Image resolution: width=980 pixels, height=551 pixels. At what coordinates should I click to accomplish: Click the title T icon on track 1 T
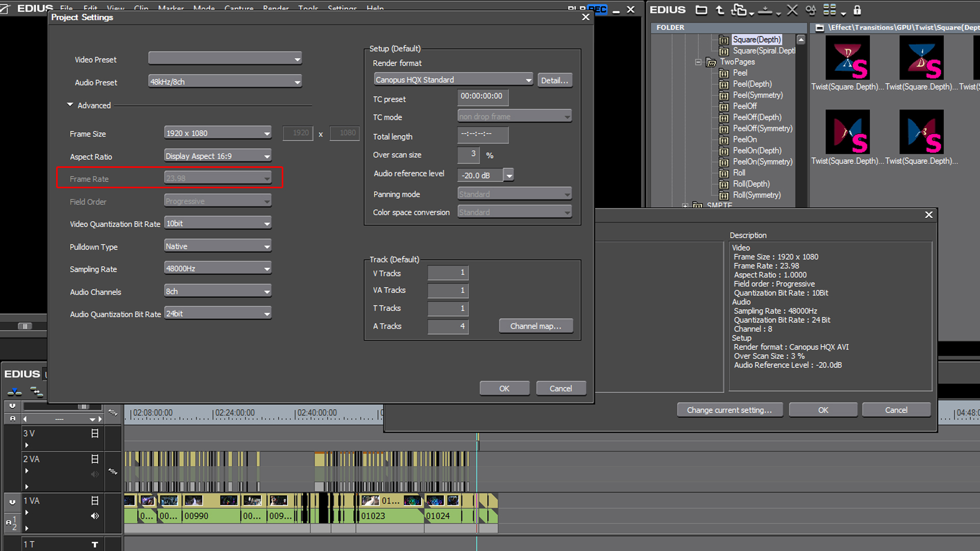pos(94,544)
